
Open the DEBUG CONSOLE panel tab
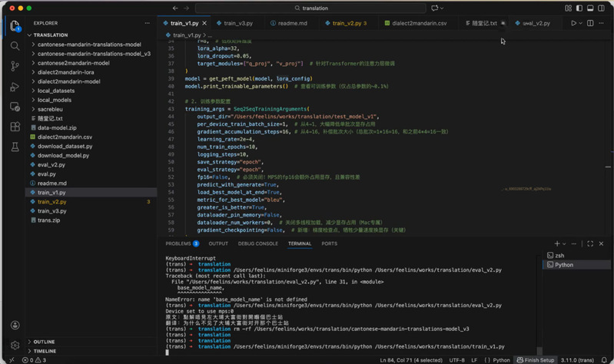coord(257,243)
